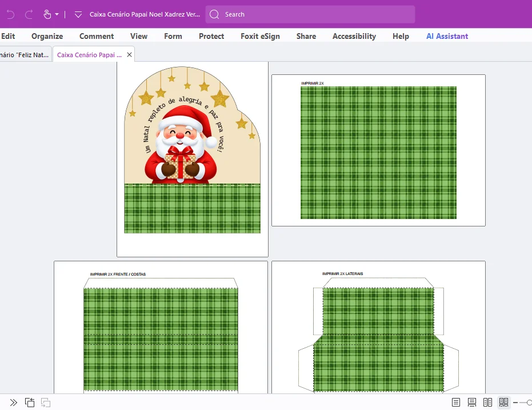
Task: Select the Hand tool icon
Action: pos(47,14)
